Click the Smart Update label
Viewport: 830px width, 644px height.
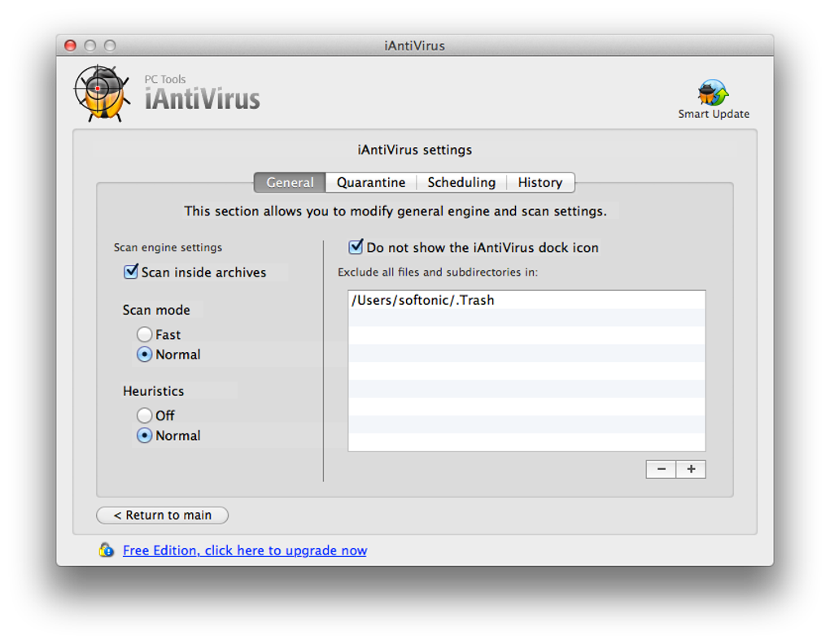[x=714, y=114]
